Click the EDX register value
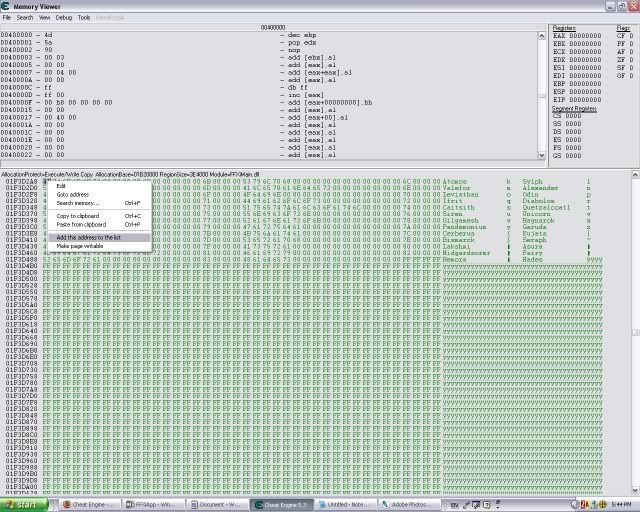 585,60
